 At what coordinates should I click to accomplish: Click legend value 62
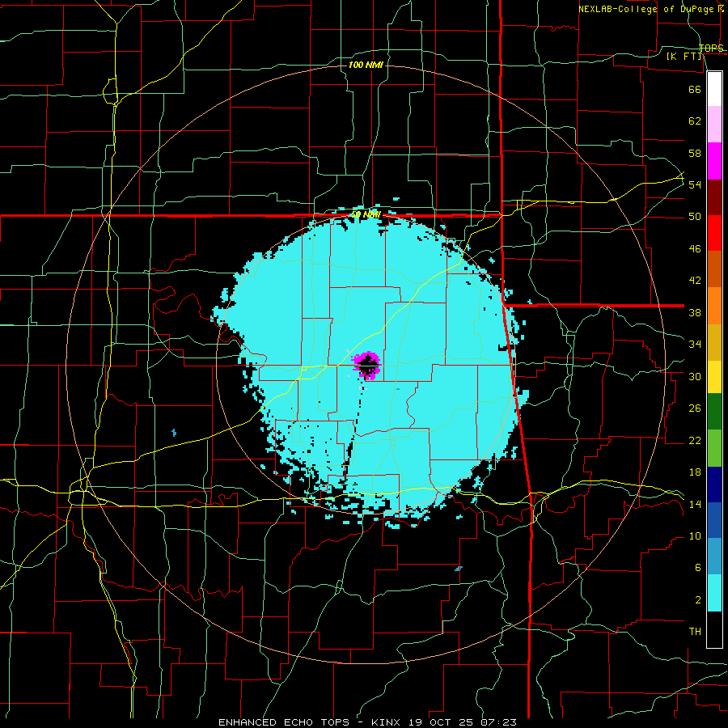click(695, 121)
